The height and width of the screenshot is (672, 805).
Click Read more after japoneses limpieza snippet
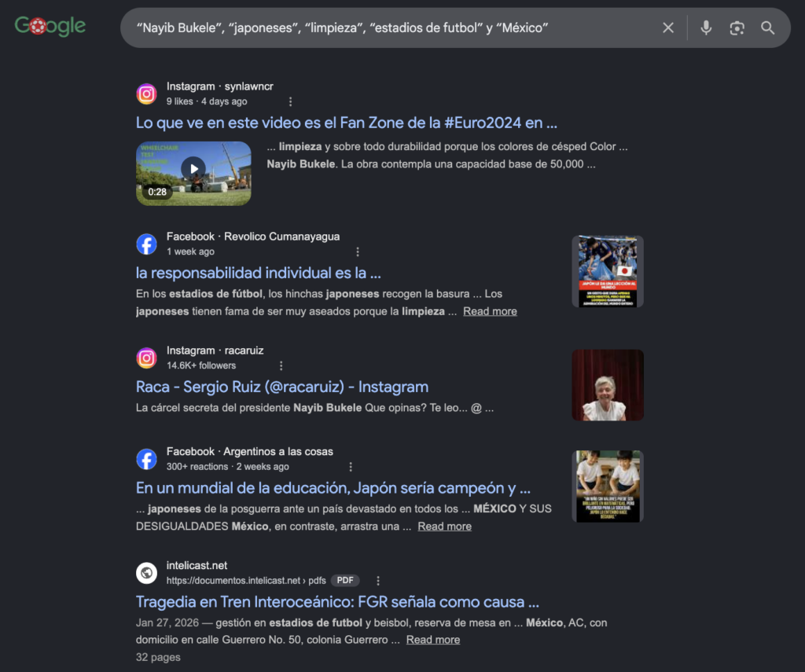pos(490,311)
